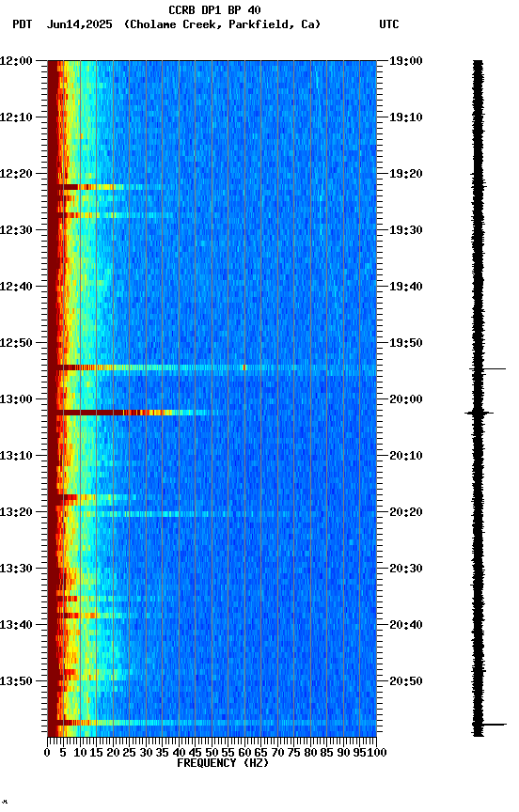Click the '25' frequency axis label
This screenshot has height=812, width=519.
click(129, 753)
